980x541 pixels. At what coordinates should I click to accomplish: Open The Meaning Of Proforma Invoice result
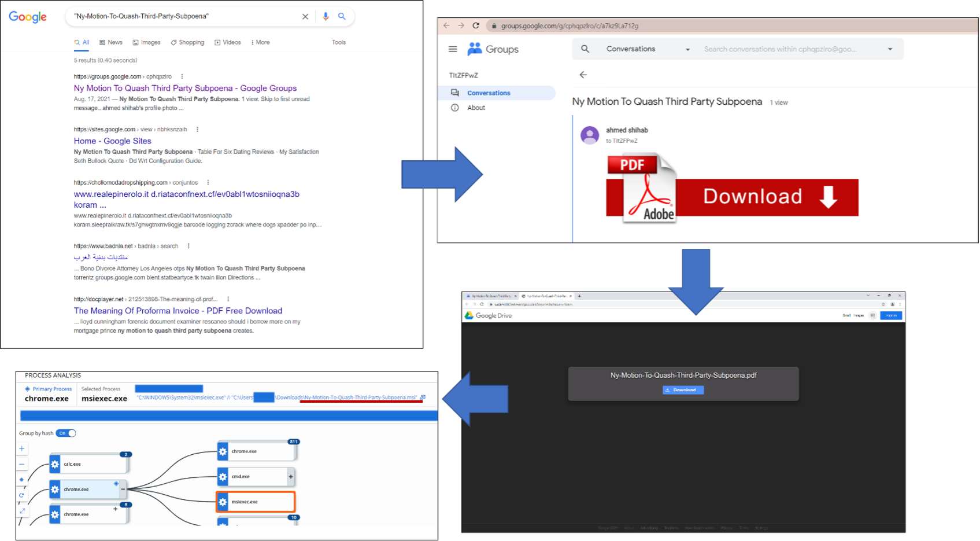coord(178,311)
